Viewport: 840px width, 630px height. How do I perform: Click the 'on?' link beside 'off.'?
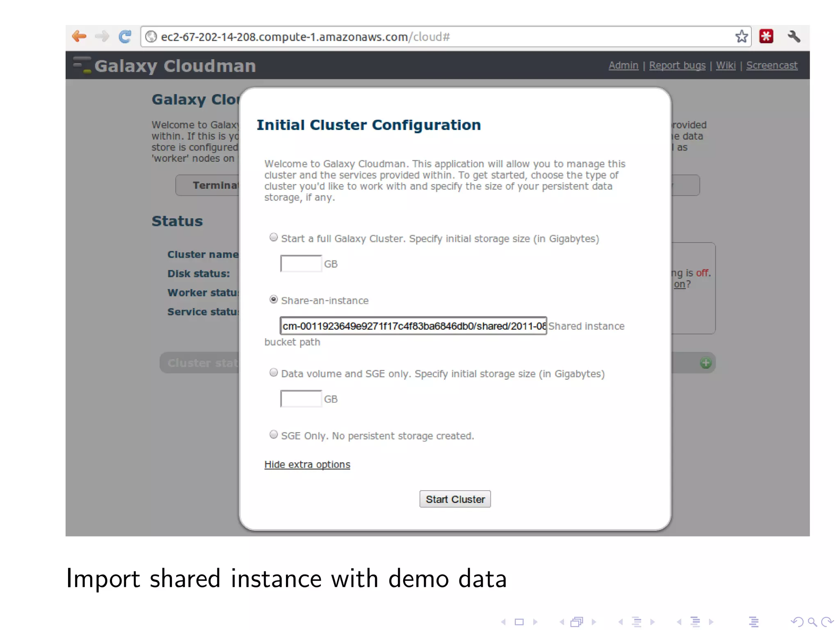(x=680, y=284)
